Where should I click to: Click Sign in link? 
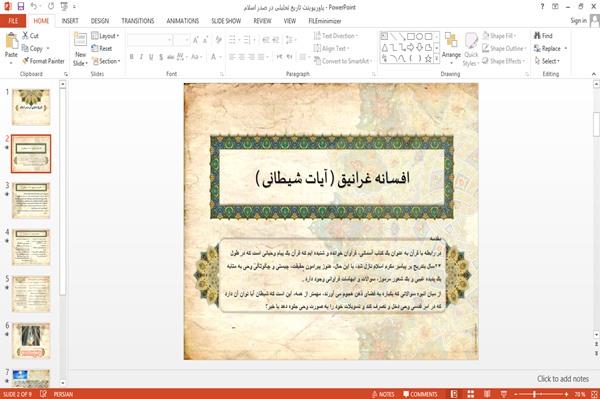578,21
